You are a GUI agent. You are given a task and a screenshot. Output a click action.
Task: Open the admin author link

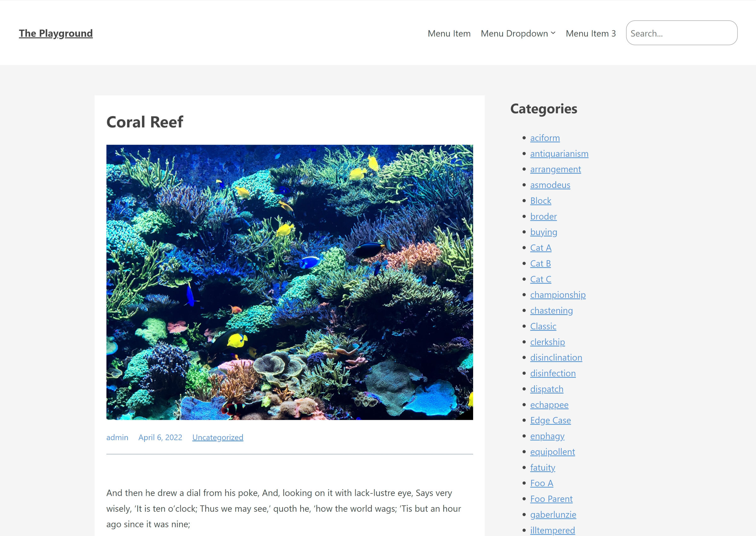[117, 437]
